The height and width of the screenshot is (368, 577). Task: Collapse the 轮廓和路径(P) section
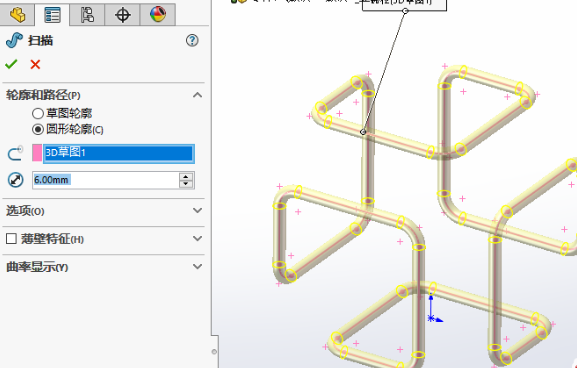[x=198, y=95]
